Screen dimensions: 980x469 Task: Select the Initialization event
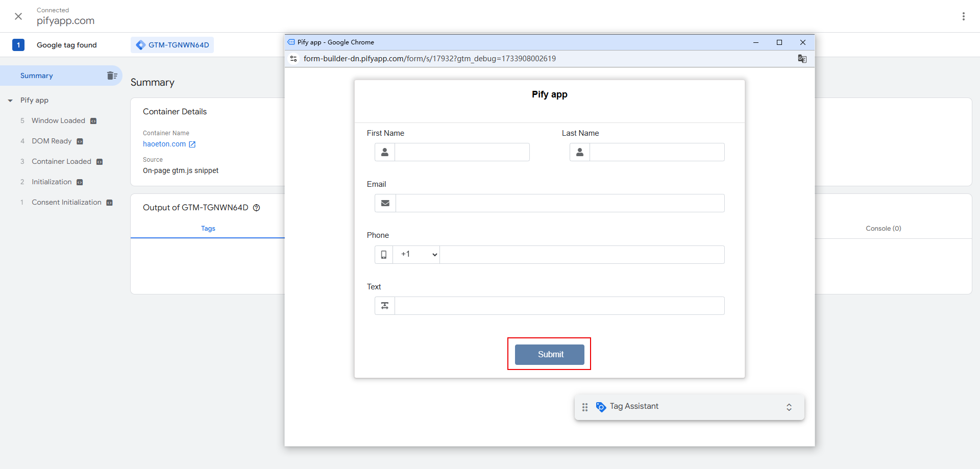point(52,182)
